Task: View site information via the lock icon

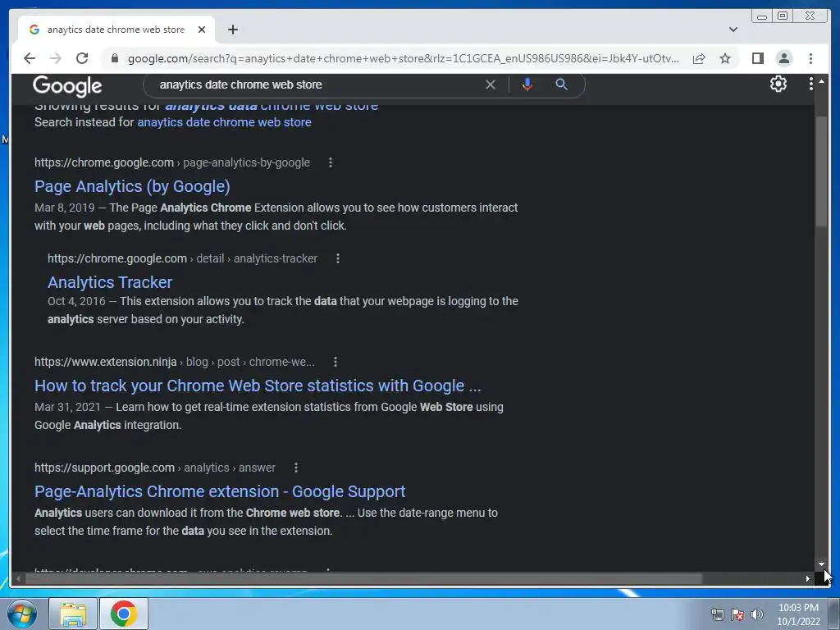Action: (114, 58)
